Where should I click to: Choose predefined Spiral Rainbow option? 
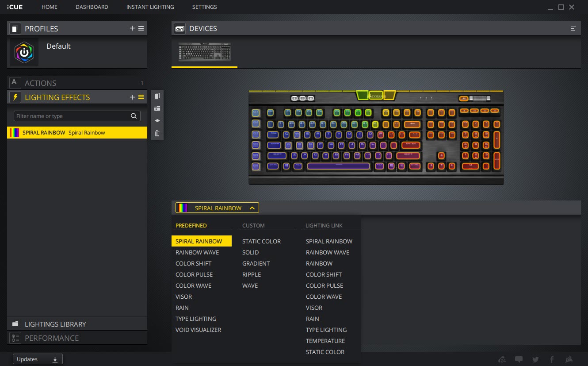[x=202, y=241]
